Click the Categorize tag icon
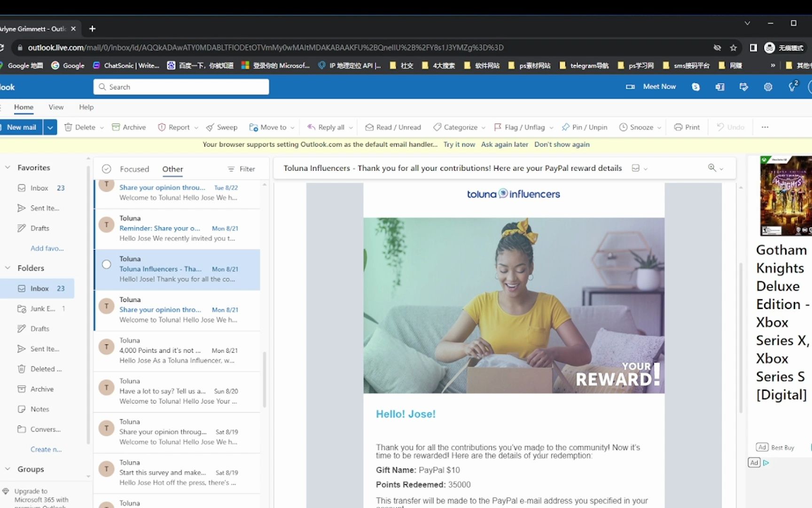 [437, 127]
